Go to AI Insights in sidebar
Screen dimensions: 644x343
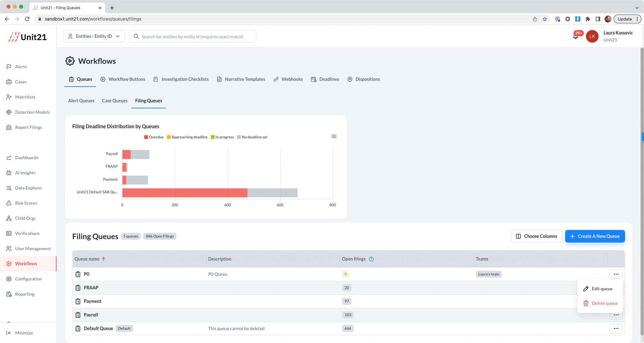(x=25, y=173)
